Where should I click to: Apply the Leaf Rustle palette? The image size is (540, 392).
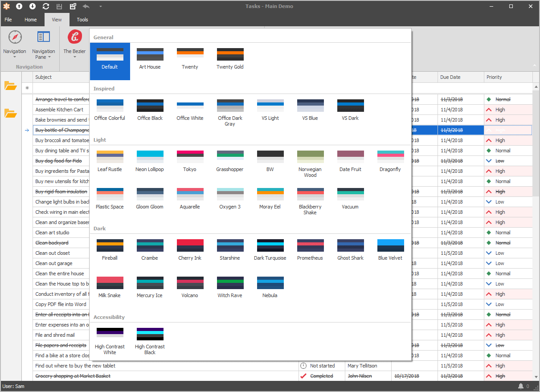(110, 164)
